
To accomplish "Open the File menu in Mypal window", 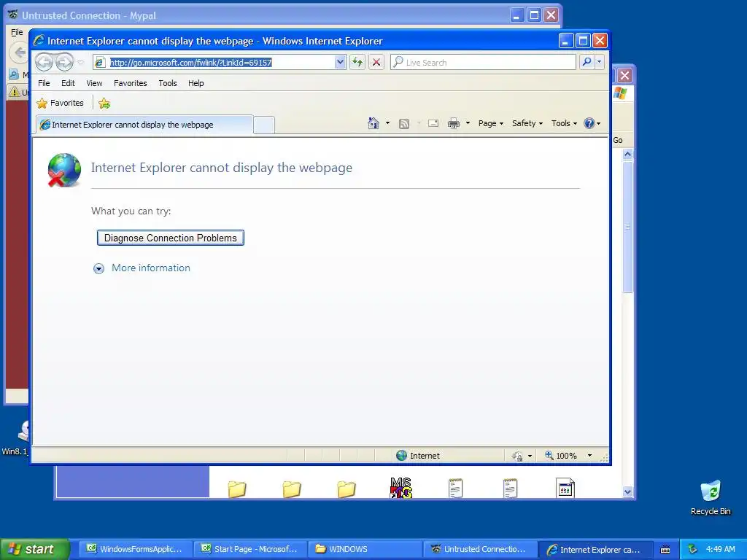I will tap(17, 32).
